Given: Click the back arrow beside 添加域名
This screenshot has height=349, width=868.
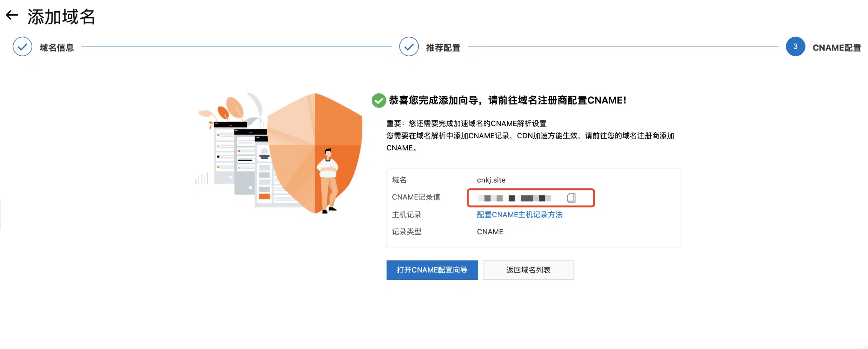Looking at the screenshot, I should [12, 15].
